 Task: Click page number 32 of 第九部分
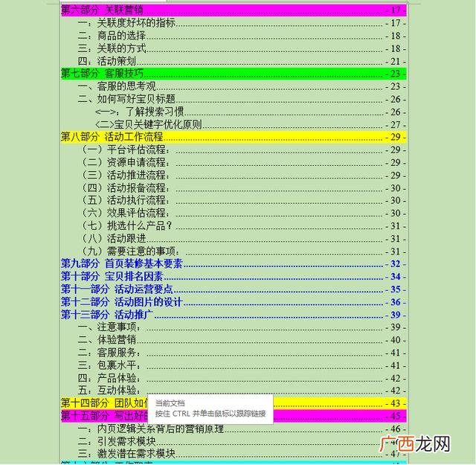coord(396,264)
